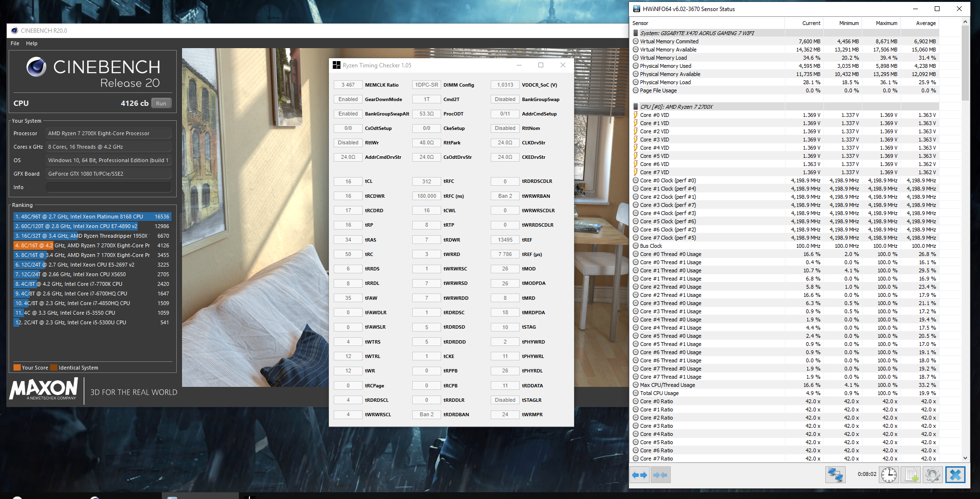Select the highlighted Ryzen 7 2700X ranking row
This screenshot has height=499, width=980.
[x=91, y=245]
